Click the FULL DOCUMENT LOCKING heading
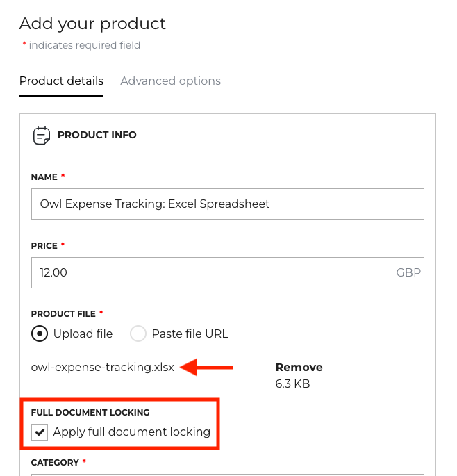This screenshot has width=457, height=476. 90,412
